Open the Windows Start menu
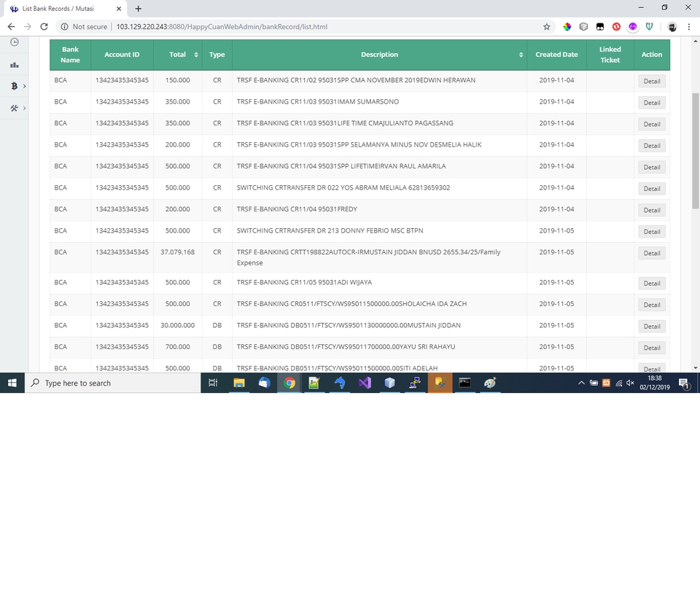 point(12,383)
